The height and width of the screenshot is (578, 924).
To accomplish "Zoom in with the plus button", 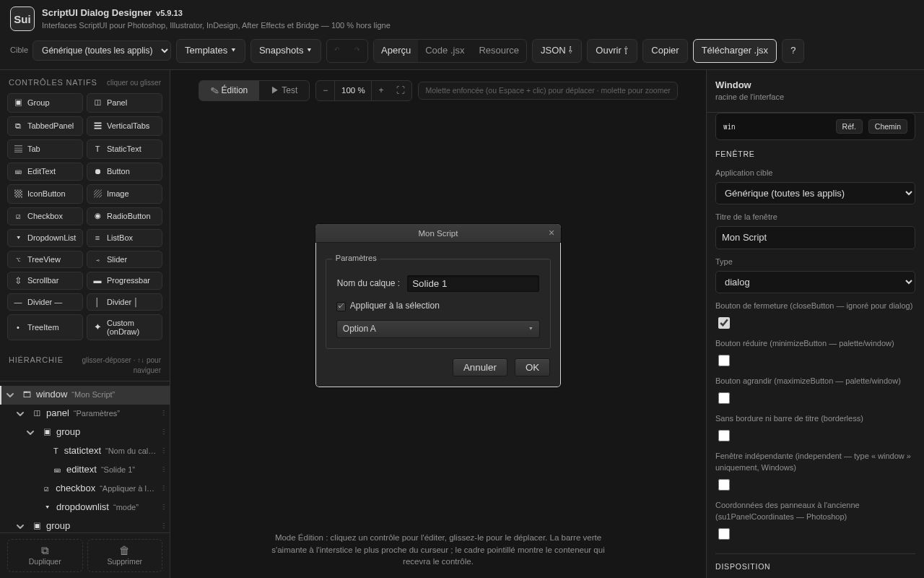I will [381, 90].
